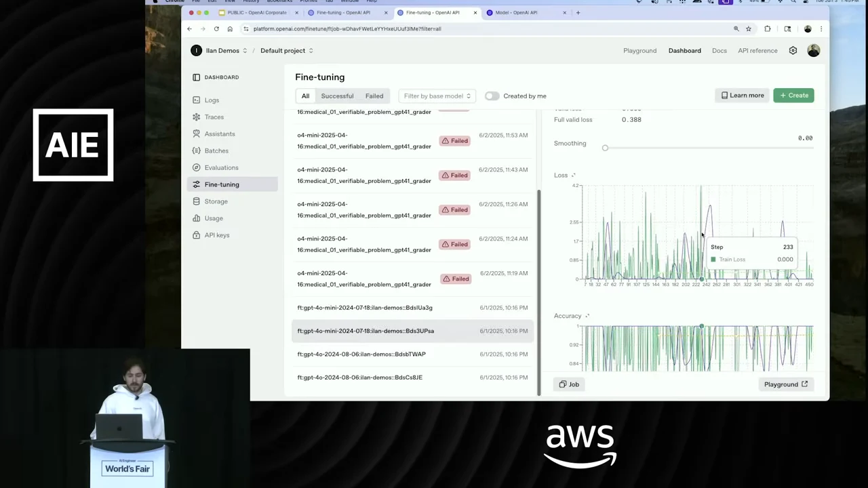Open Docs in top navigation
Viewport: 868px width, 488px height.
(x=719, y=51)
